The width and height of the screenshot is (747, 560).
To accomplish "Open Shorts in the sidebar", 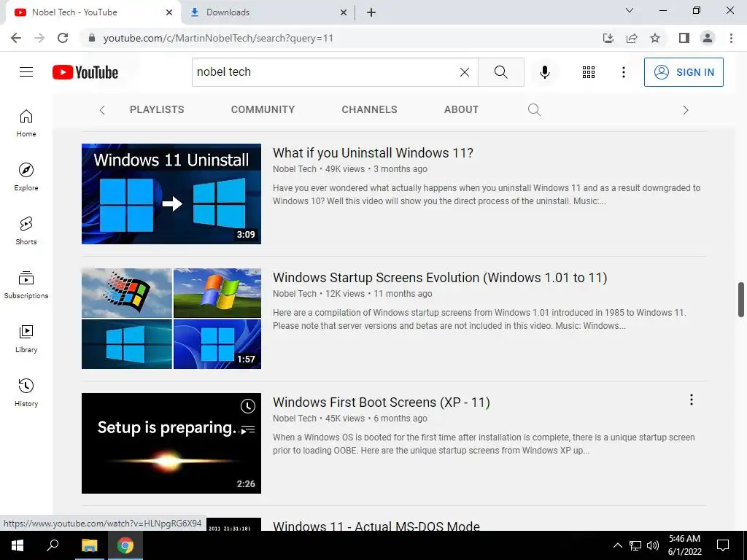I will (26, 231).
